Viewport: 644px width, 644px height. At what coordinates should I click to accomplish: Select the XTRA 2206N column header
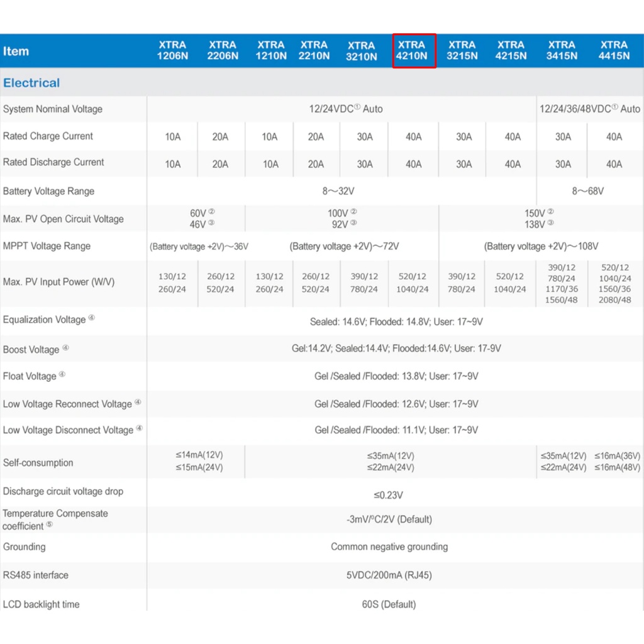coord(222,50)
